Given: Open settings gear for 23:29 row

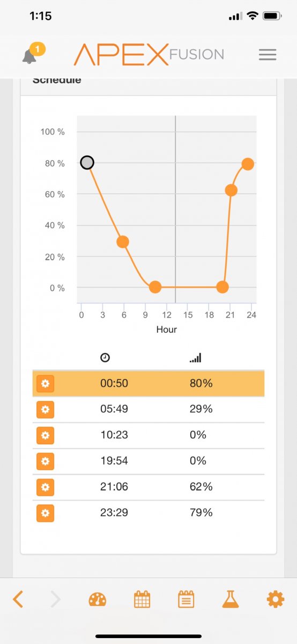Looking at the screenshot, I should pos(46,513).
